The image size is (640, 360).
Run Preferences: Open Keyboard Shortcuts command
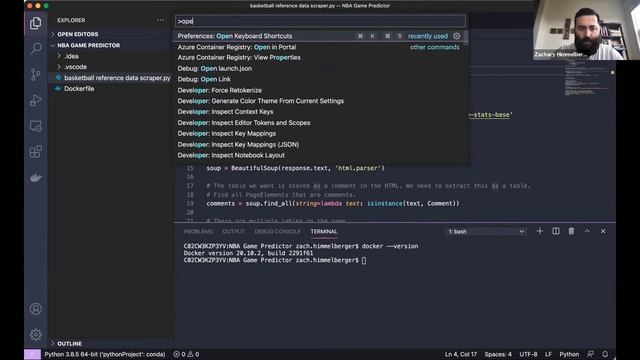coord(320,36)
